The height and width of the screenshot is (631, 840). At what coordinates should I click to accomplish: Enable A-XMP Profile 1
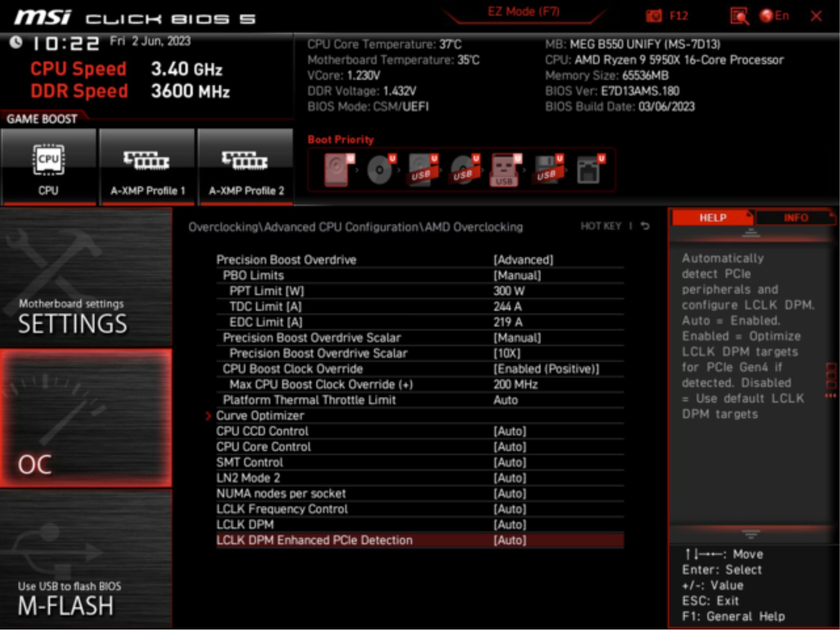[148, 167]
